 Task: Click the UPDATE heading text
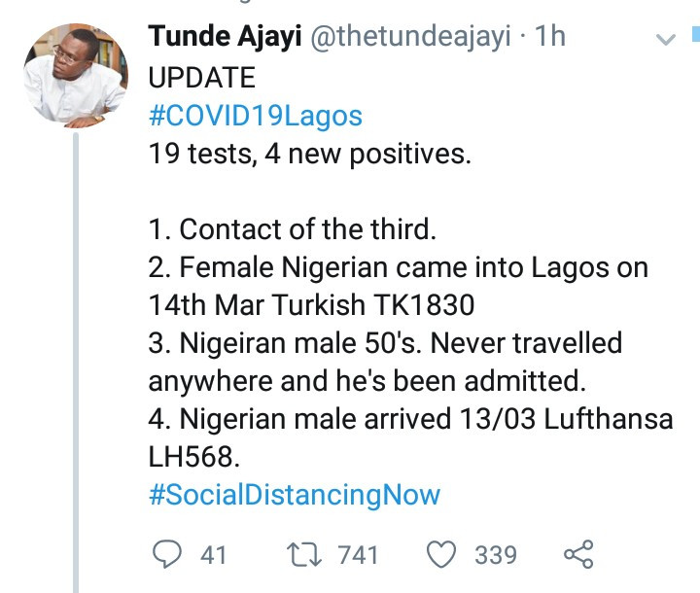(x=202, y=78)
